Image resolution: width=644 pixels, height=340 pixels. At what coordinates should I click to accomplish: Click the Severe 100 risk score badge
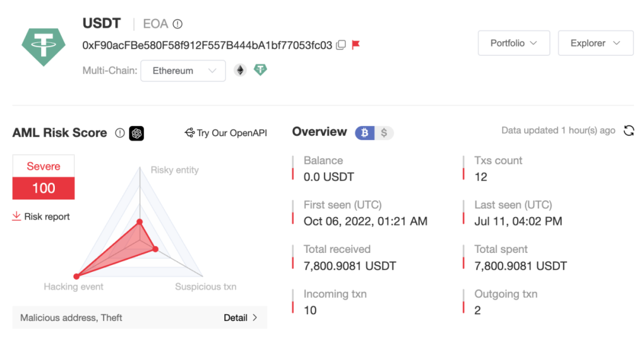[44, 177]
